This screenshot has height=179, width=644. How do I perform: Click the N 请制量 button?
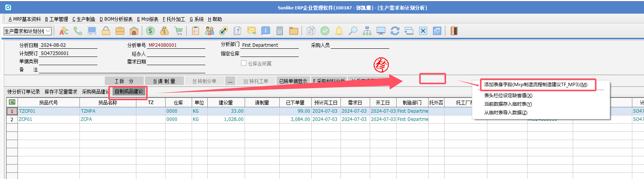click(x=164, y=81)
